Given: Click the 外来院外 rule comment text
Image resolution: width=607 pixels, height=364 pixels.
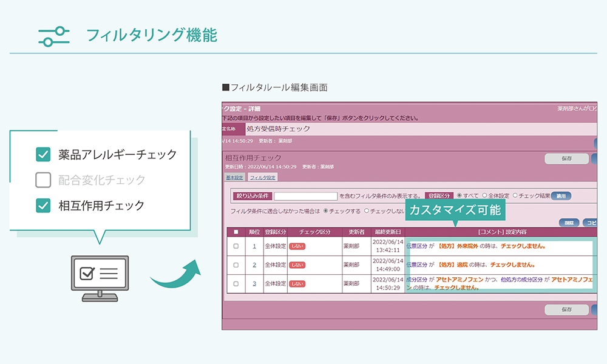Looking at the screenshot, I should point(476,246).
